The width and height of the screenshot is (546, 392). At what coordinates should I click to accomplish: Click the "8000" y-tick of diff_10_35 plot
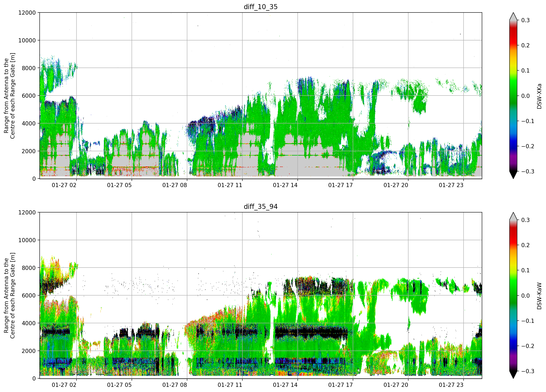[29, 68]
